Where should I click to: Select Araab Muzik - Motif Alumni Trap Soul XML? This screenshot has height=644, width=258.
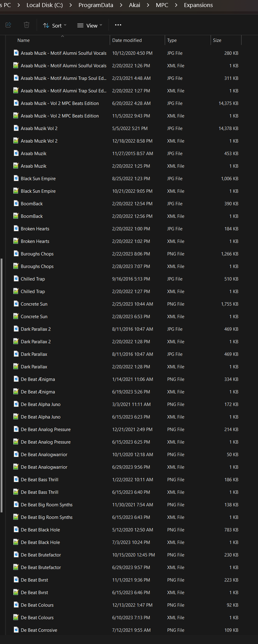point(64,91)
